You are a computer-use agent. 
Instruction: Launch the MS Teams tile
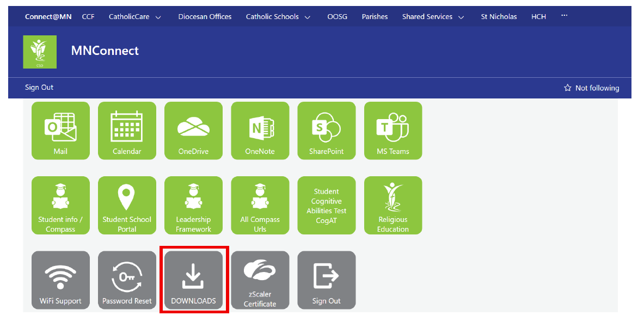click(392, 131)
